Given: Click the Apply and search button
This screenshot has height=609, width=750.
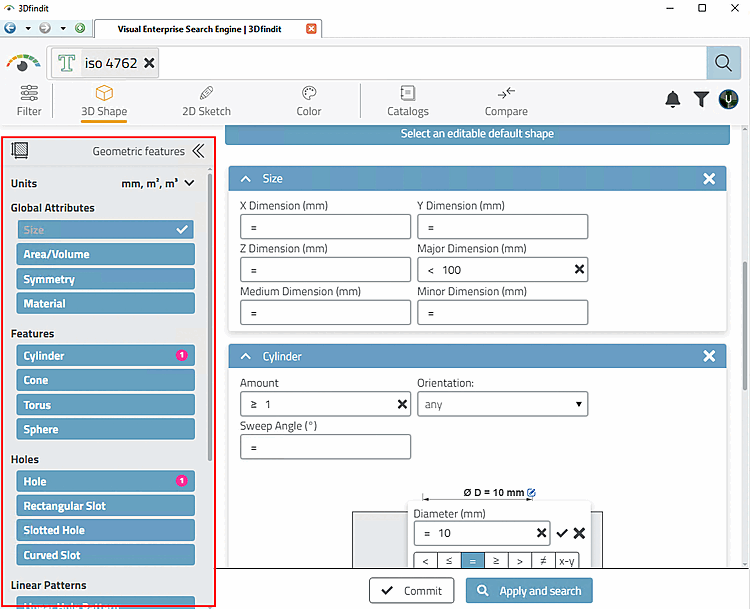Looking at the screenshot, I should (529, 591).
